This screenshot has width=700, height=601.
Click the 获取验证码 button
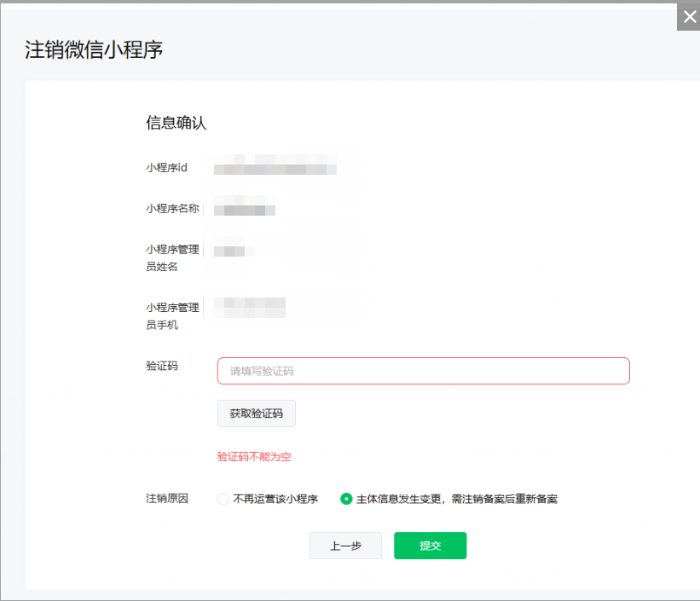click(257, 413)
